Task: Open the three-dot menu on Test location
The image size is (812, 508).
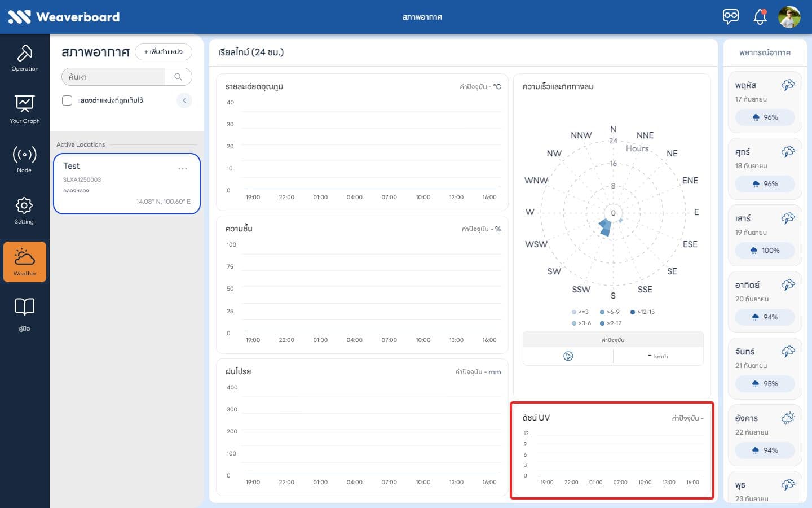Action: [183, 169]
